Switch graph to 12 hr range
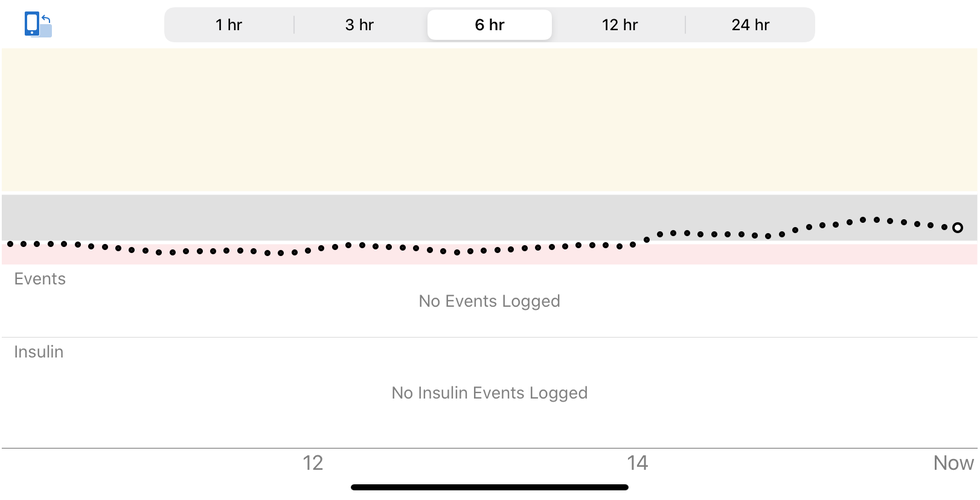The width and height of the screenshot is (980, 500). point(620,25)
